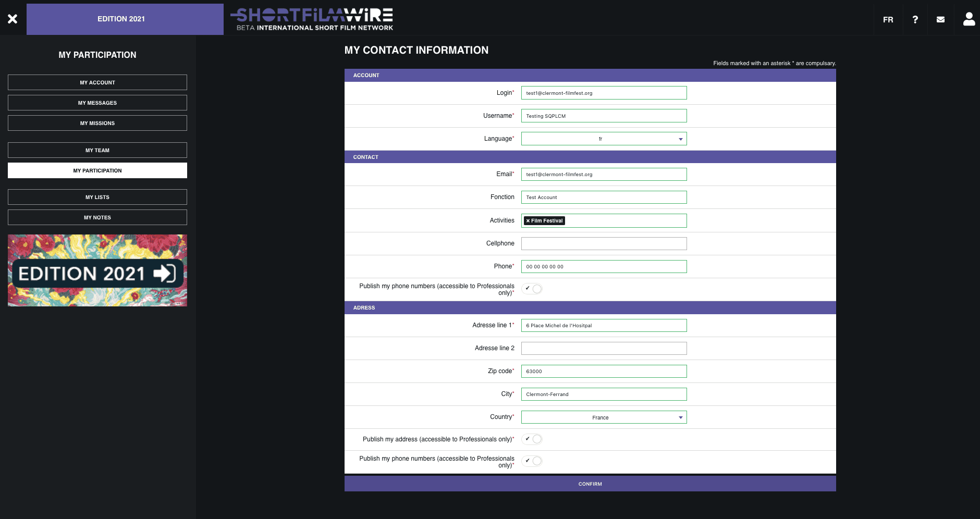980x519 pixels.
Task: Click the Adresse line 1 field
Action: (x=604, y=326)
